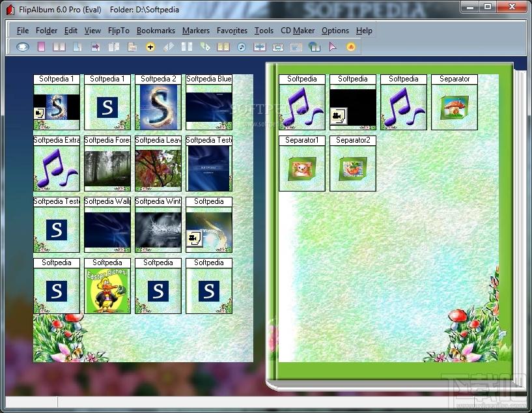The image size is (532, 413).
Task: Click the pink closed book toolbar icon
Action: coord(41,47)
